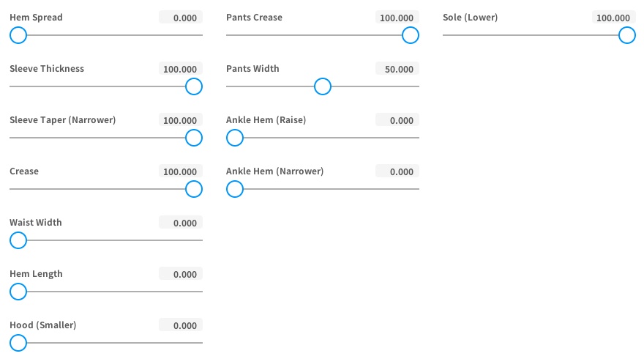This screenshot has height=359, width=644.
Task: Click the Pants Crease slider handle
Action: pyautogui.click(x=411, y=35)
